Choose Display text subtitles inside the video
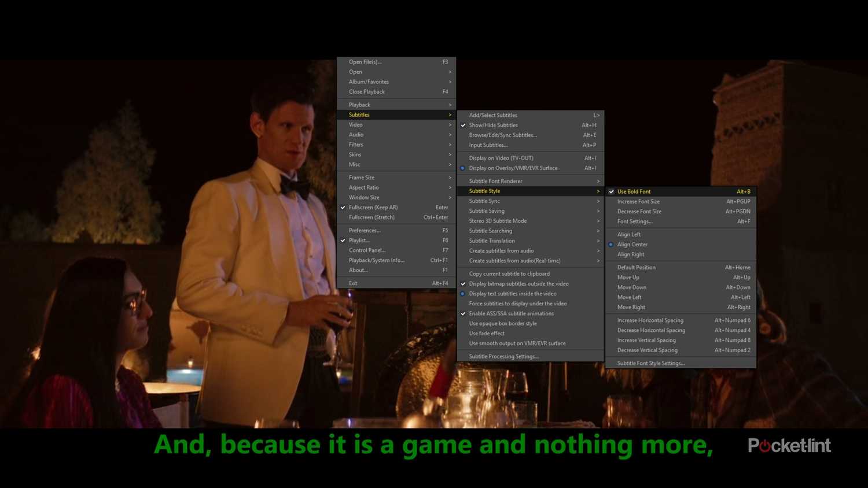 click(x=512, y=294)
